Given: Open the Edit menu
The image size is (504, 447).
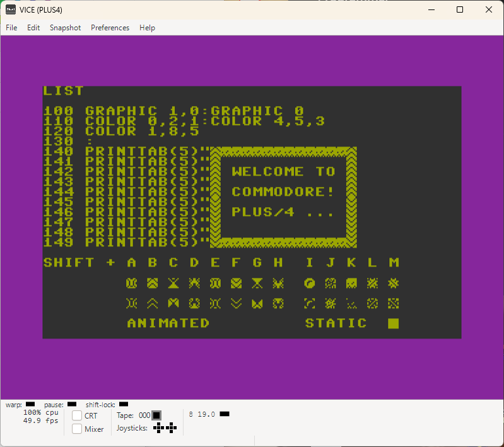Looking at the screenshot, I should point(33,28).
